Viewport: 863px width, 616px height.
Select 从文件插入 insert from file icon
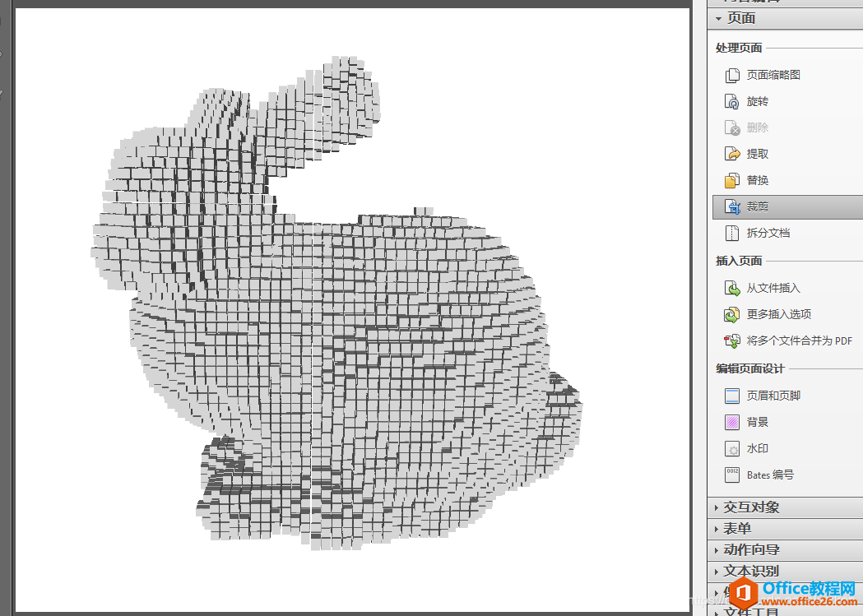point(732,288)
